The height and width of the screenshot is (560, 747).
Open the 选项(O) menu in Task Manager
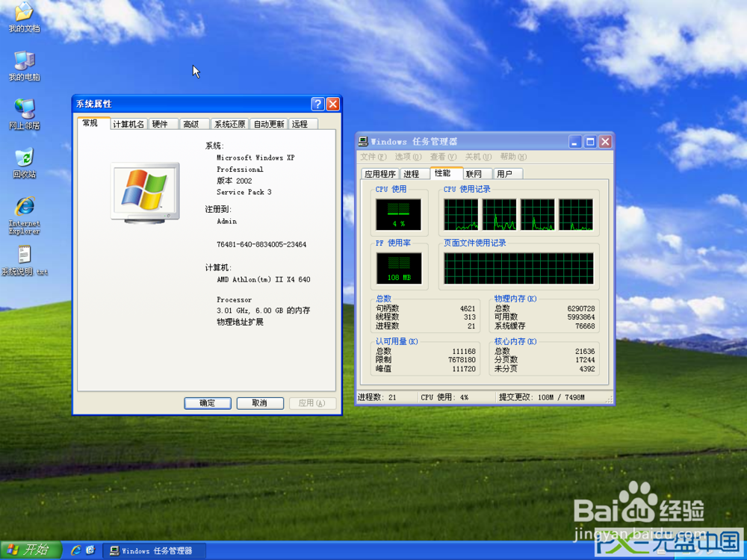click(x=409, y=157)
